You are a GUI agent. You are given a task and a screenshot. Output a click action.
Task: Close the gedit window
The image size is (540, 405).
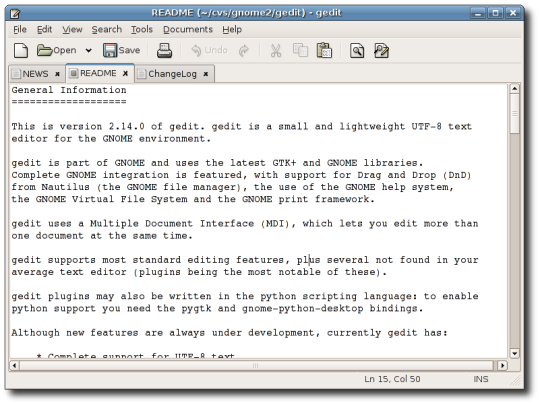513,13
